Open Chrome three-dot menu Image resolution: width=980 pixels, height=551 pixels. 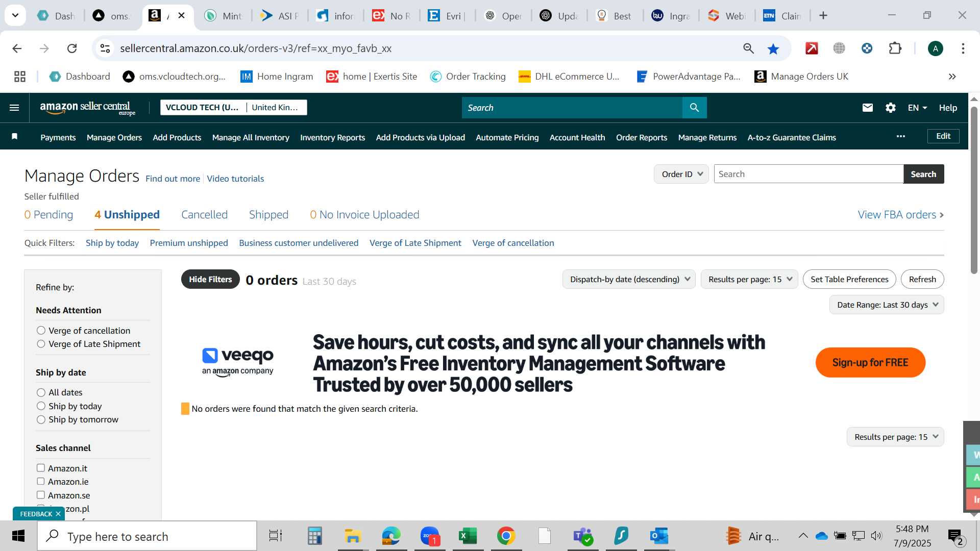tap(963, 48)
